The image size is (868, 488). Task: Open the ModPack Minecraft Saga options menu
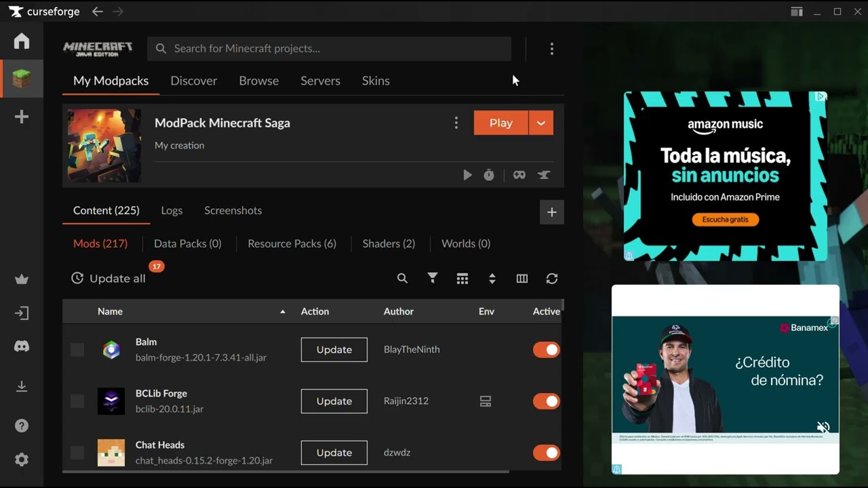pos(456,123)
